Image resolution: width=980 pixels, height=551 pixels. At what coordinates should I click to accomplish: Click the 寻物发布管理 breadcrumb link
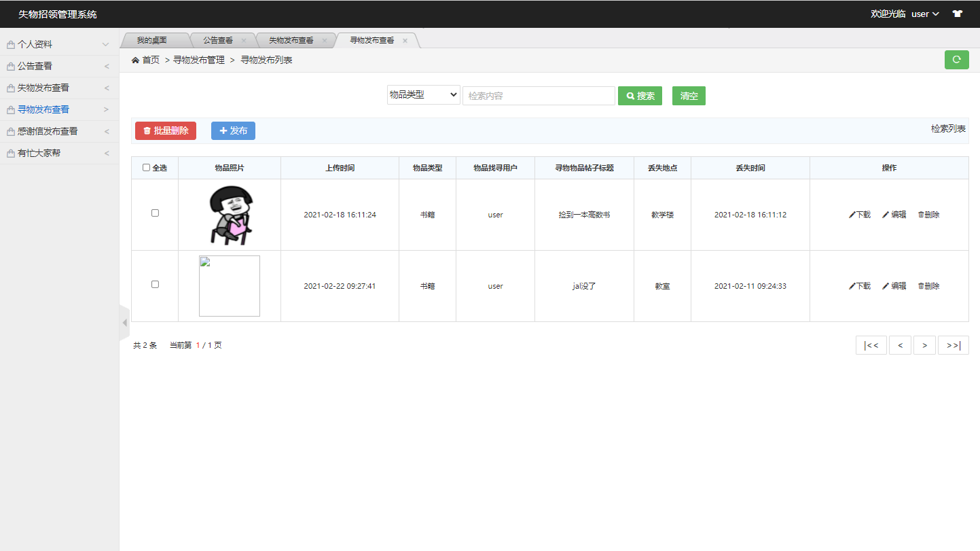pyautogui.click(x=200, y=60)
